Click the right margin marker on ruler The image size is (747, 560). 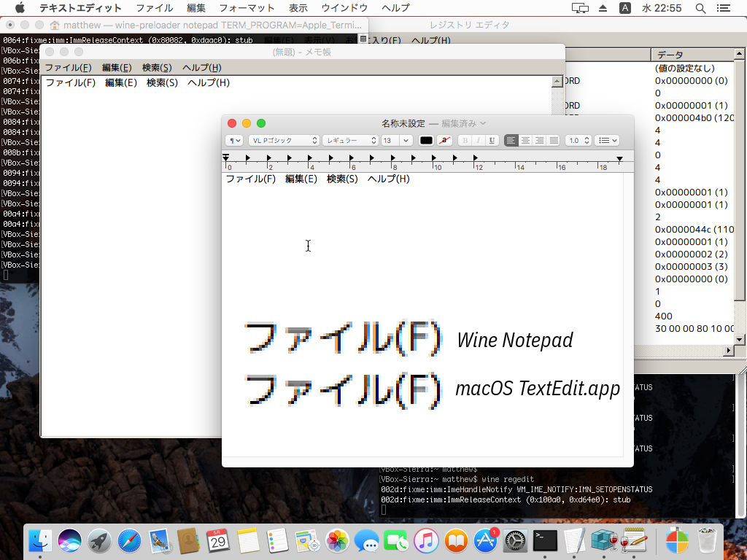tap(619, 158)
